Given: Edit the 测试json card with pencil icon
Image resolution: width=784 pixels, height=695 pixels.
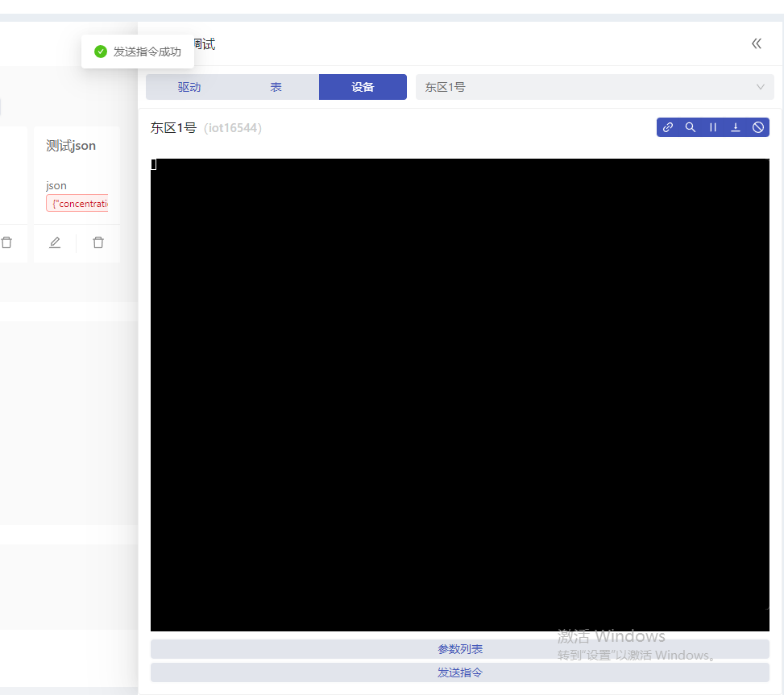Looking at the screenshot, I should [55, 243].
